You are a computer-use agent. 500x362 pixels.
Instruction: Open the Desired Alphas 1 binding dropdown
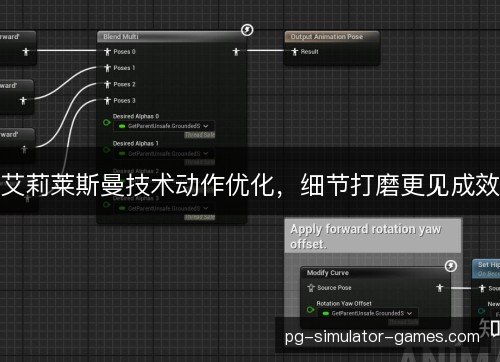[164, 153]
